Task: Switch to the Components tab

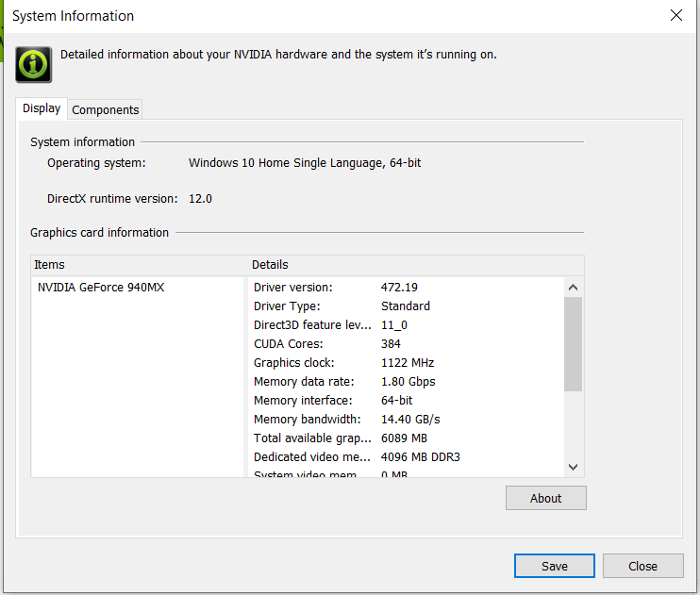Action: point(106,110)
